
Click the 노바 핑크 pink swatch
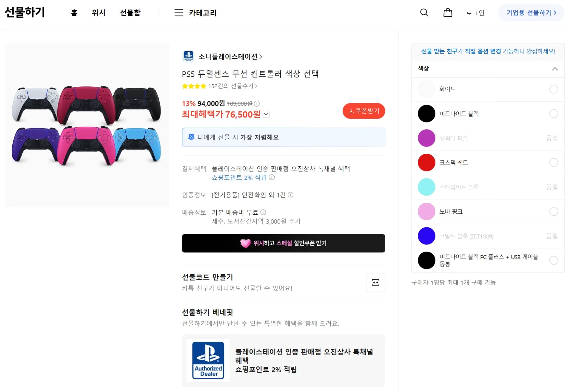426,211
